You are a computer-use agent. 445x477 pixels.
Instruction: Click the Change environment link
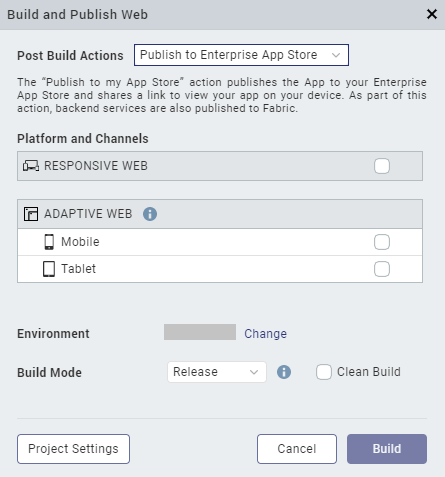265,334
